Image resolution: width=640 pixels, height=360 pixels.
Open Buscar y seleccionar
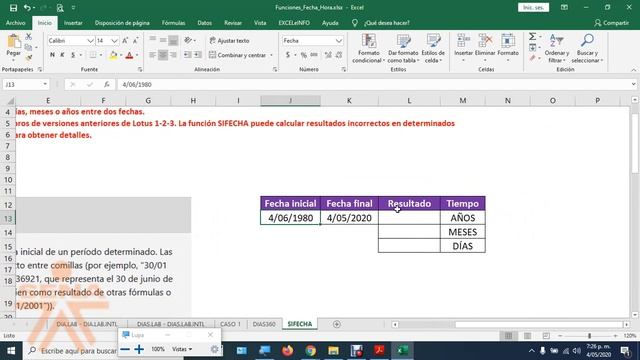pos(587,49)
